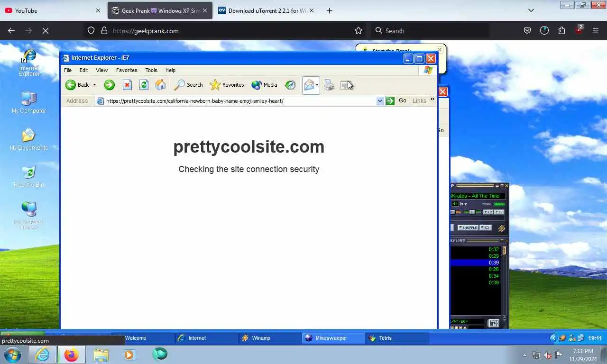Click Winamp playlist scrollbar handle
The image size is (607, 364).
point(505,250)
